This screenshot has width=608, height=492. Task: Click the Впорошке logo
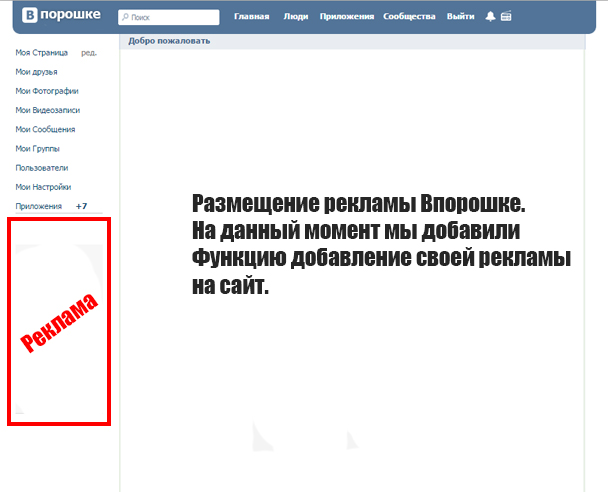61,15
